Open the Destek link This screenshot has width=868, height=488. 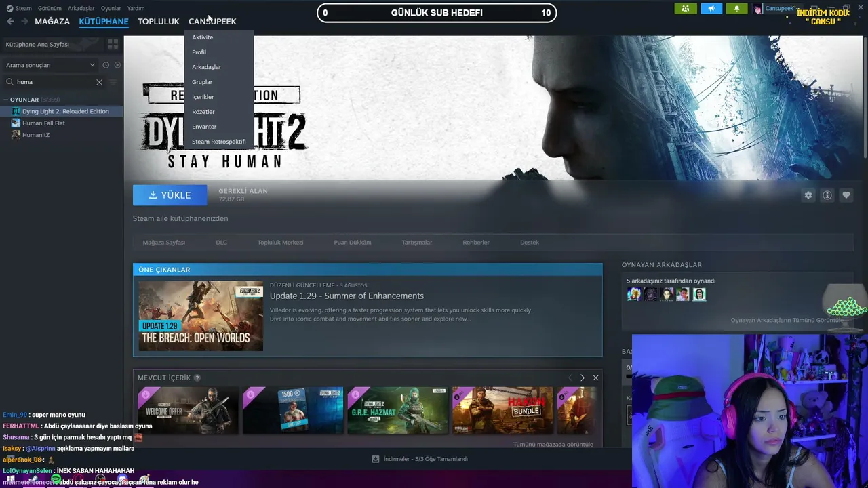coord(530,243)
